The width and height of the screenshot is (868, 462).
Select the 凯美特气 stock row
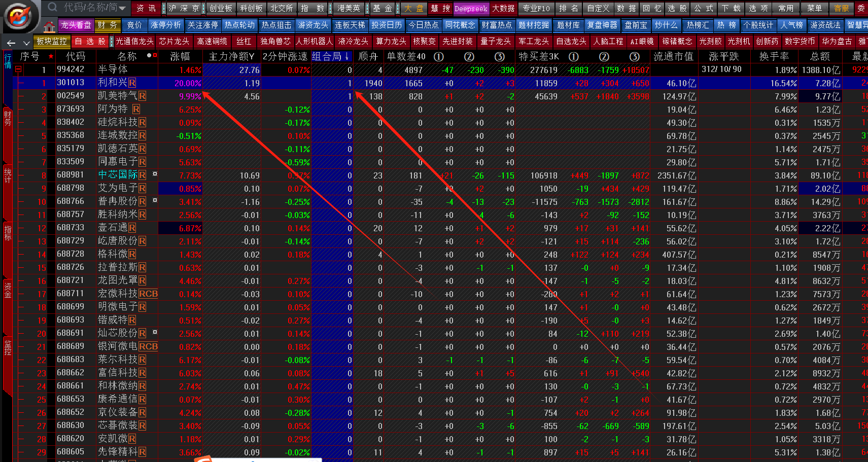(117, 96)
